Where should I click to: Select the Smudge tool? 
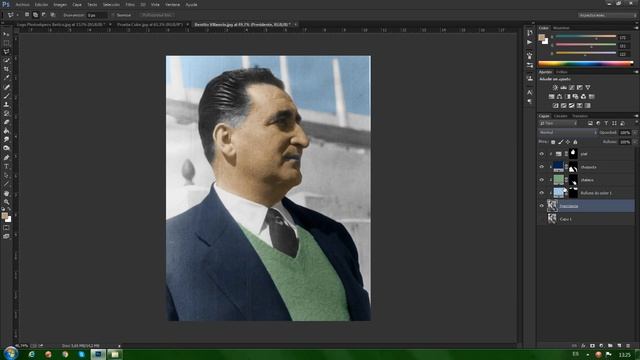[x=6, y=140]
